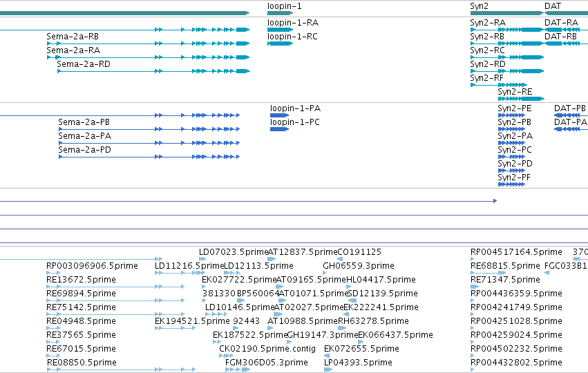This screenshot has height=373, width=588.
Task: Open the CO191125 EST label
Action: click(359, 252)
